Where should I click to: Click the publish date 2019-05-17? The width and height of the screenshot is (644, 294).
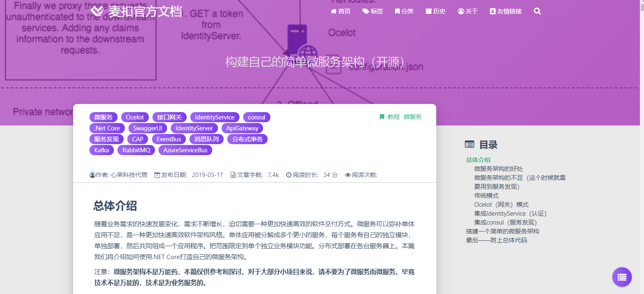coord(207,175)
